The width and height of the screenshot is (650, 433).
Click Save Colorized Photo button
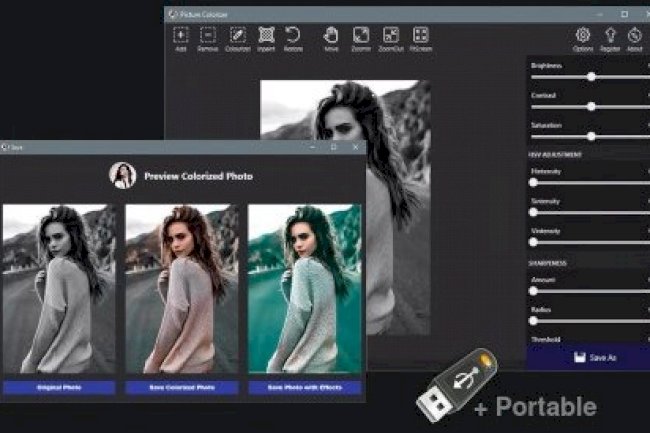(x=181, y=386)
